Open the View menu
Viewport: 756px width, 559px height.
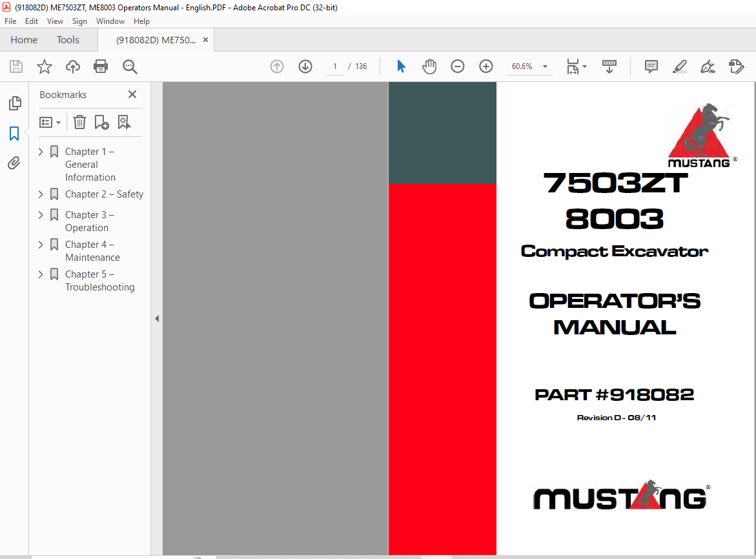(55, 21)
